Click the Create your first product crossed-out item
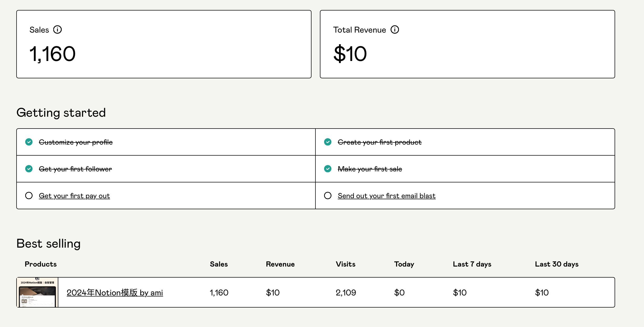The image size is (644, 327). click(x=380, y=142)
